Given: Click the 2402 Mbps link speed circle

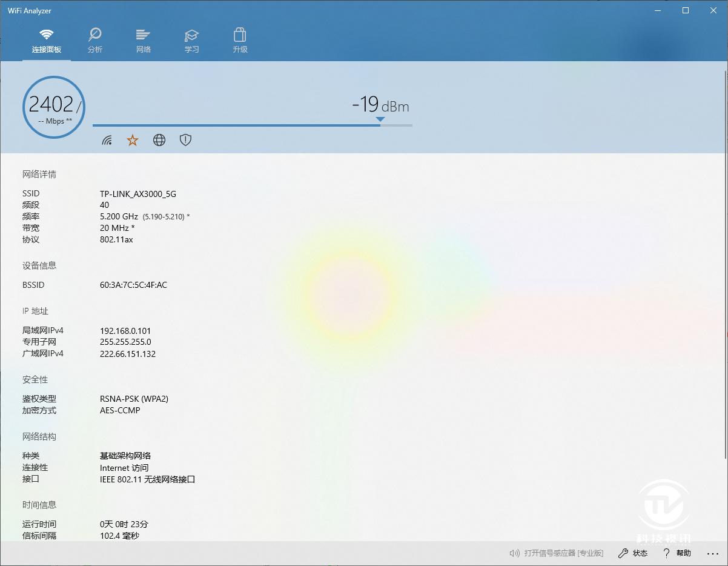Looking at the screenshot, I should tap(53, 107).
